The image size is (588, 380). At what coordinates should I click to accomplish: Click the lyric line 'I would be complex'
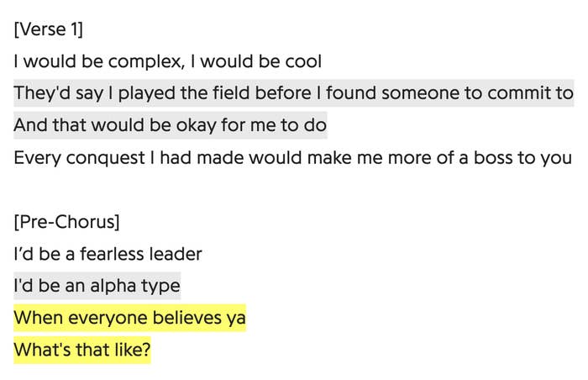168,61
